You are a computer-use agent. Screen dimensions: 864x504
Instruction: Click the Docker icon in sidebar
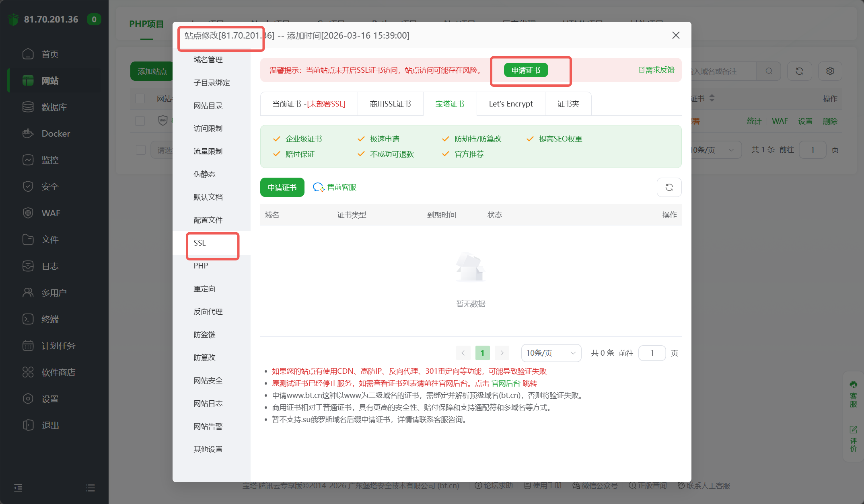28,133
